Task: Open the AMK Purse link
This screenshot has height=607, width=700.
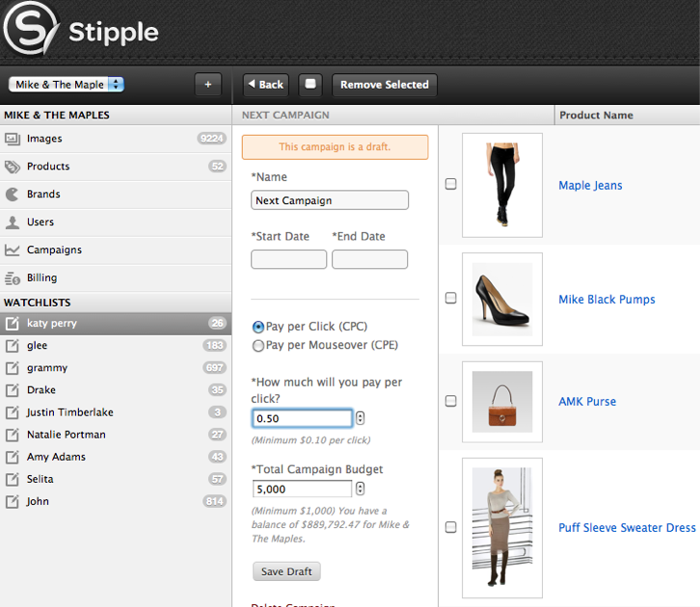Action: (x=587, y=402)
